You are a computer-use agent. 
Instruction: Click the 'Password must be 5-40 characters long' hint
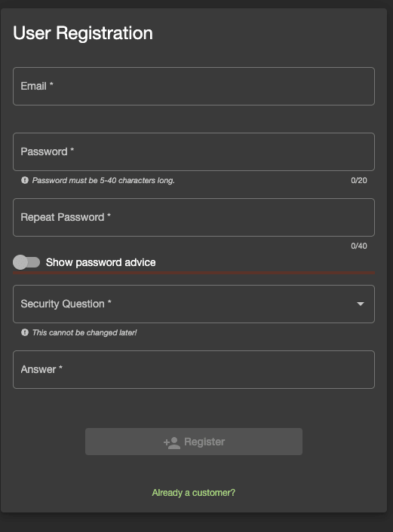[x=103, y=181]
